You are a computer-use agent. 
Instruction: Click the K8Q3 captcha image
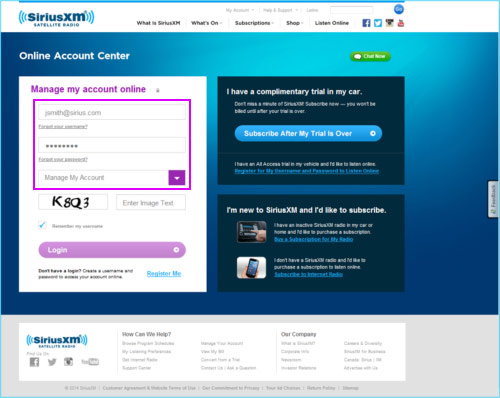73,202
